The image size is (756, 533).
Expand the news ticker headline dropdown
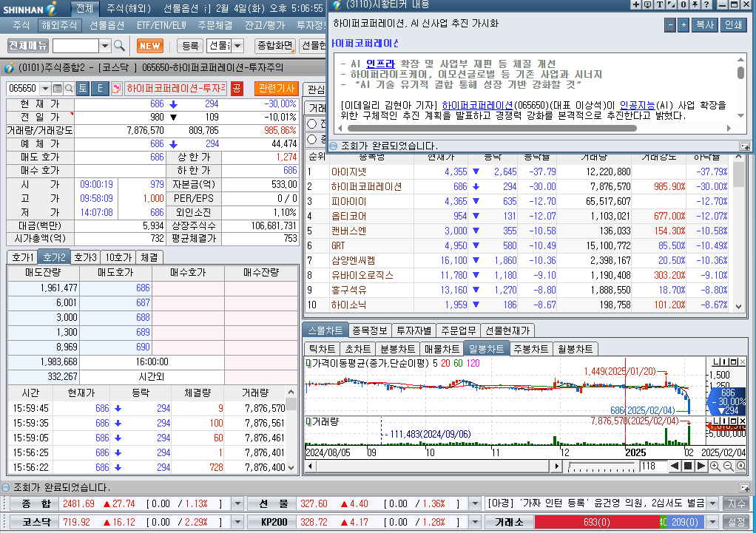[x=712, y=503]
